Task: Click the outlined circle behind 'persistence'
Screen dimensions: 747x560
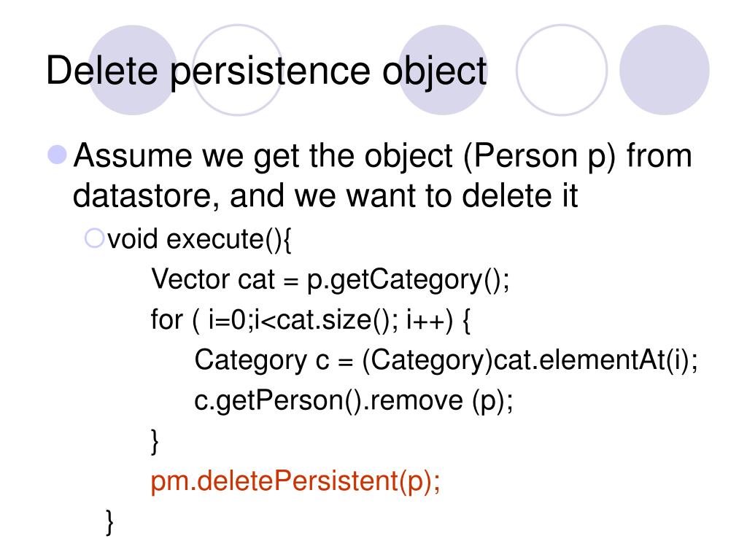Action: [237, 70]
